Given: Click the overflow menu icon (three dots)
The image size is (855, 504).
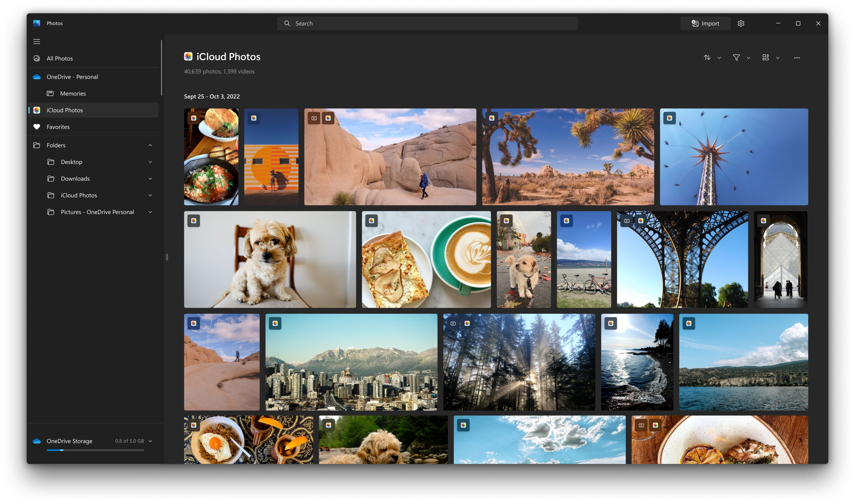Looking at the screenshot, I should (x=797, y=58).
